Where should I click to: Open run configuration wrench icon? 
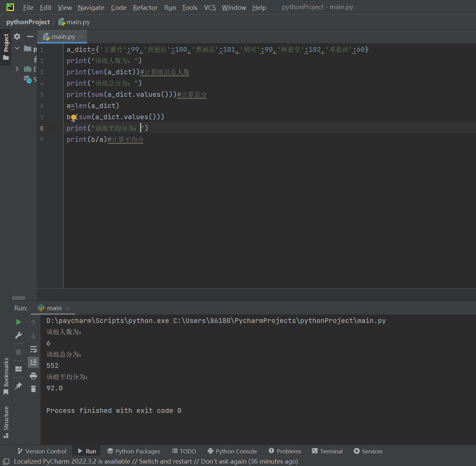(18, 336)
